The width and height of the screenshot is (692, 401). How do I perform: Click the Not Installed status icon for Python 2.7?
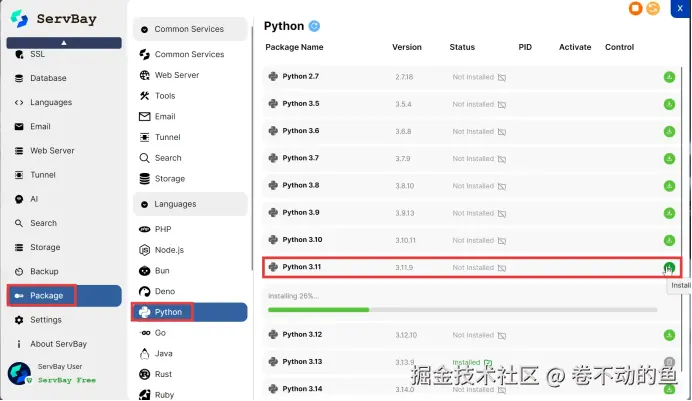click(x=502, y=77)
